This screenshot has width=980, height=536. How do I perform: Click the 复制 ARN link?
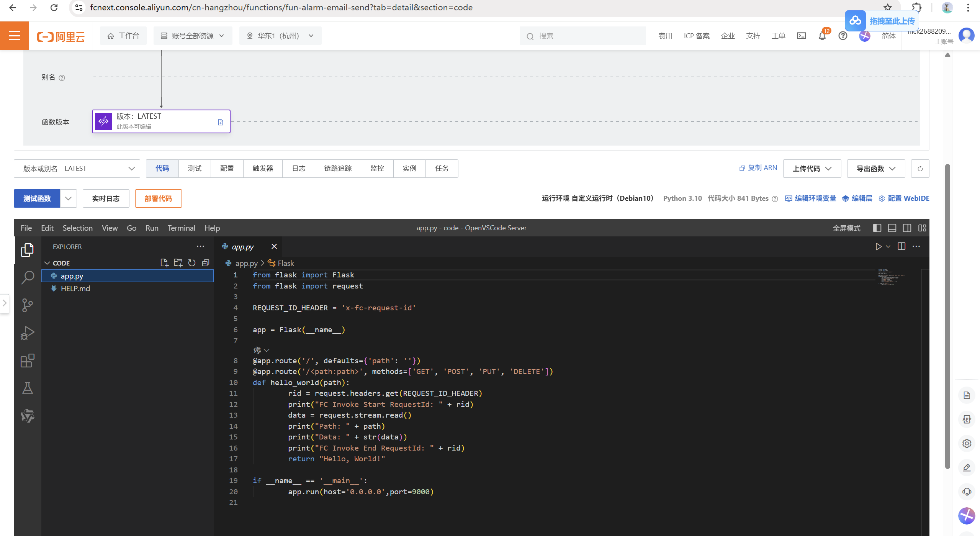tap(758, 168)
